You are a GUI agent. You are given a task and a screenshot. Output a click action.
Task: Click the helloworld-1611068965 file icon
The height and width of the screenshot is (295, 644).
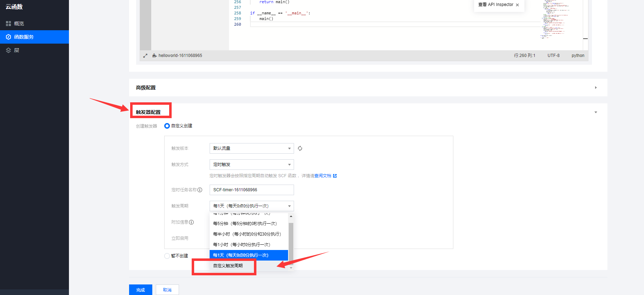pos(154,56)
